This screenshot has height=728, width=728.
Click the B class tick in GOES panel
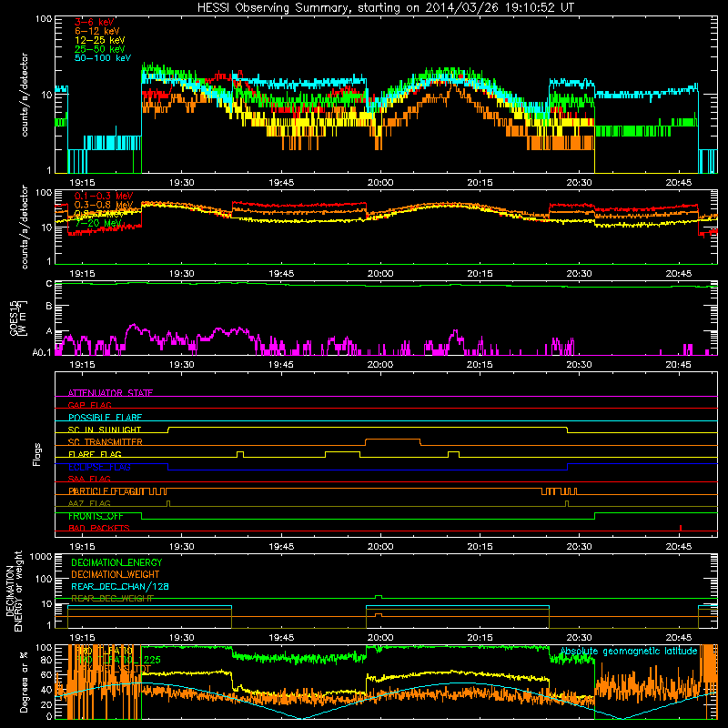[x=49, y=307]
